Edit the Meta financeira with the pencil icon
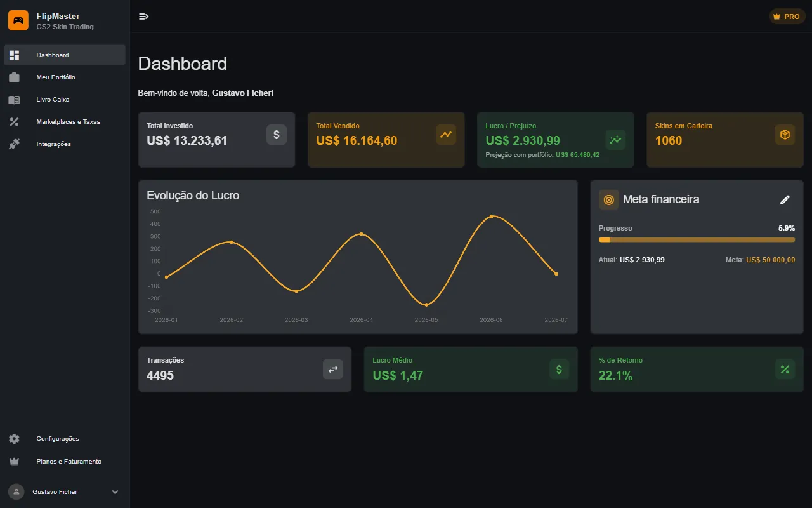812x508 pixels. [x=785, y=200]
